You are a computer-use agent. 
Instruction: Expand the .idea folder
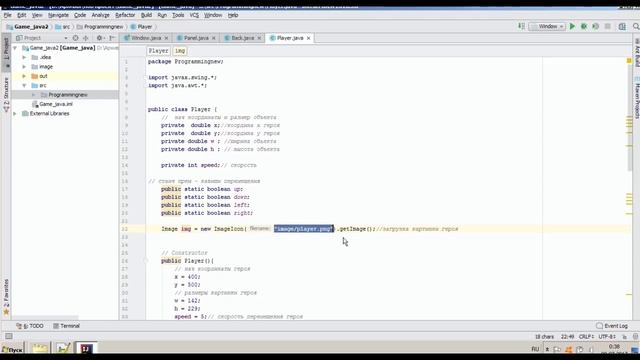(24, 57)
